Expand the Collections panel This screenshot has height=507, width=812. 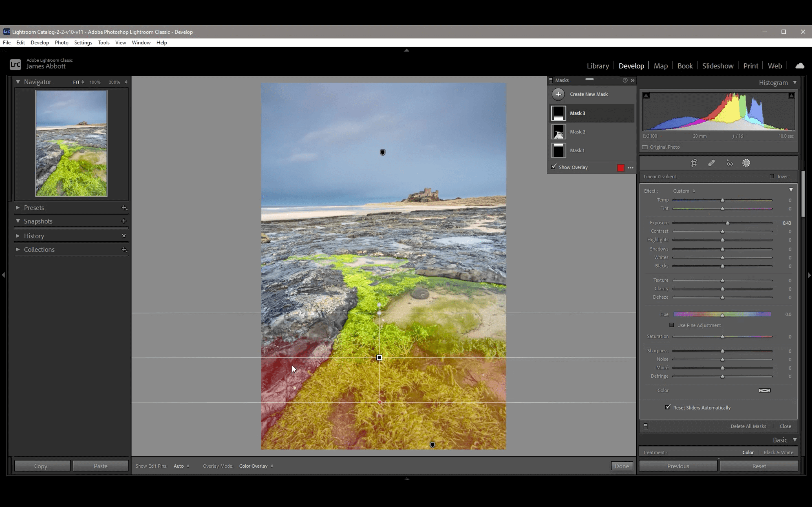tap(17, 250)
